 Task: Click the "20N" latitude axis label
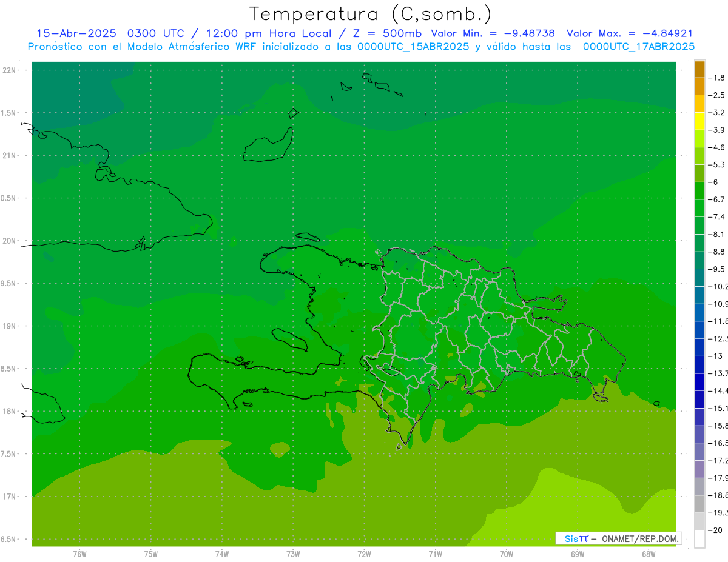pyautogui.click(x=10, y=241)
